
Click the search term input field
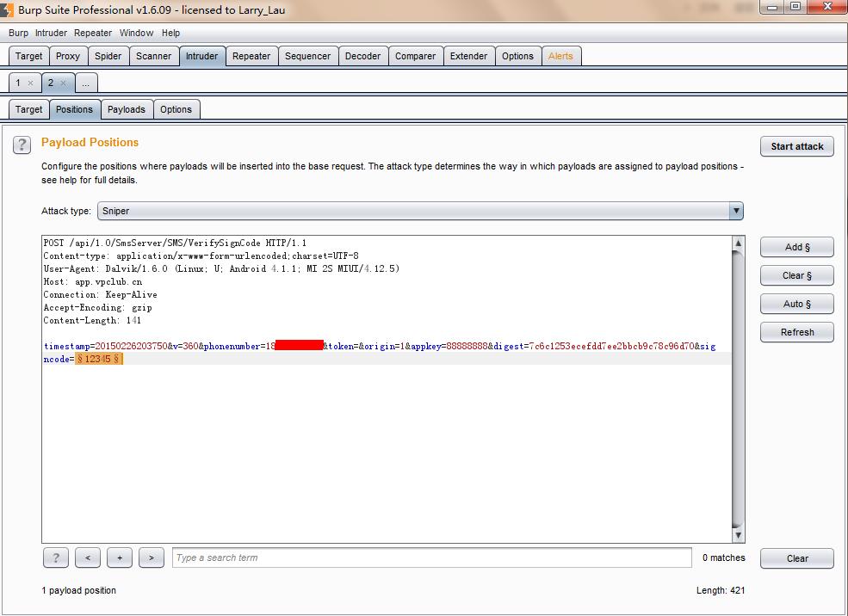(x=431, y=557)
